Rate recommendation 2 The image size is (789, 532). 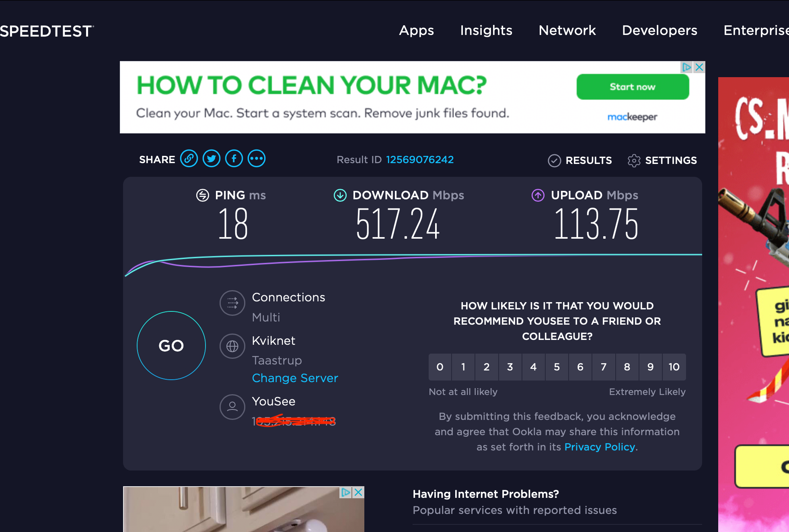(x=487, y=367)
